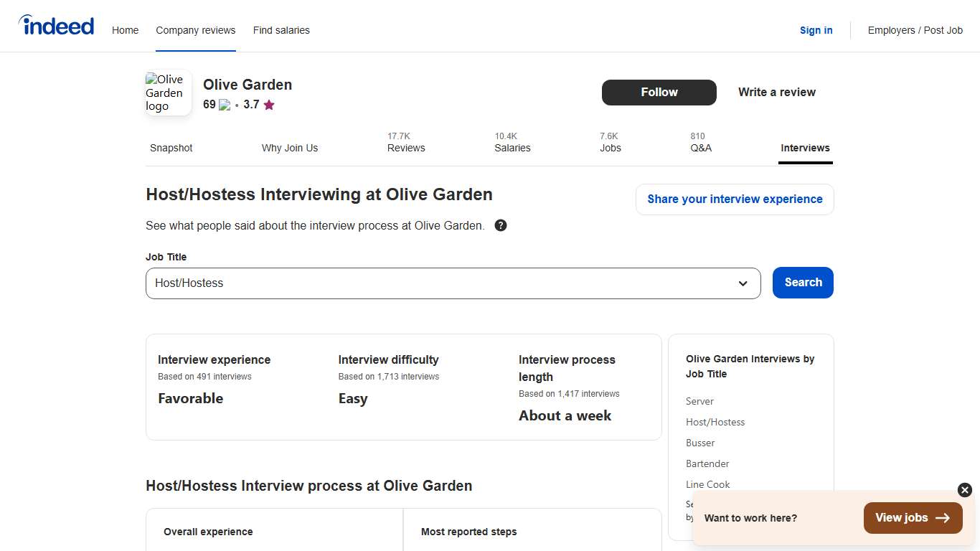980x551 pixels.
Task: Expand the Host/Hostess job title selector chevron
Action: point(743,283)
